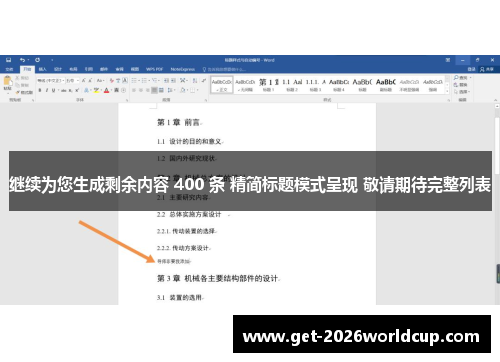Place the cursor in heading 2.2.1 line

click(x=186, y=231)
